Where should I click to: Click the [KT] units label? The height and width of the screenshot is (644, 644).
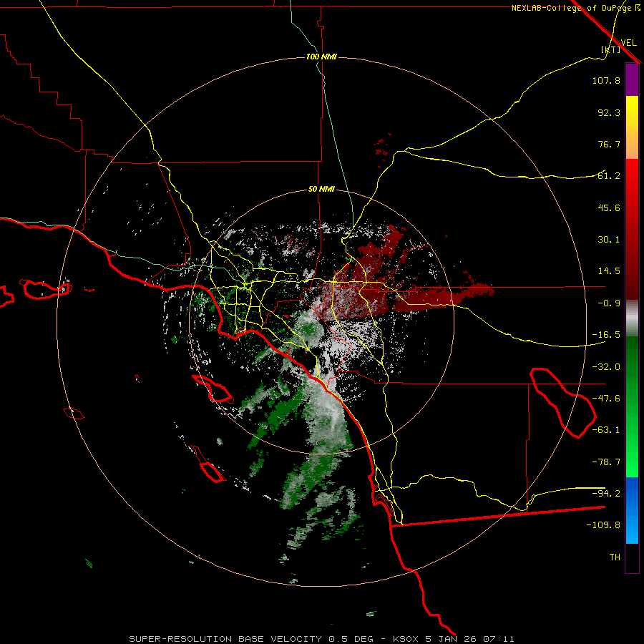pos(611,49)
